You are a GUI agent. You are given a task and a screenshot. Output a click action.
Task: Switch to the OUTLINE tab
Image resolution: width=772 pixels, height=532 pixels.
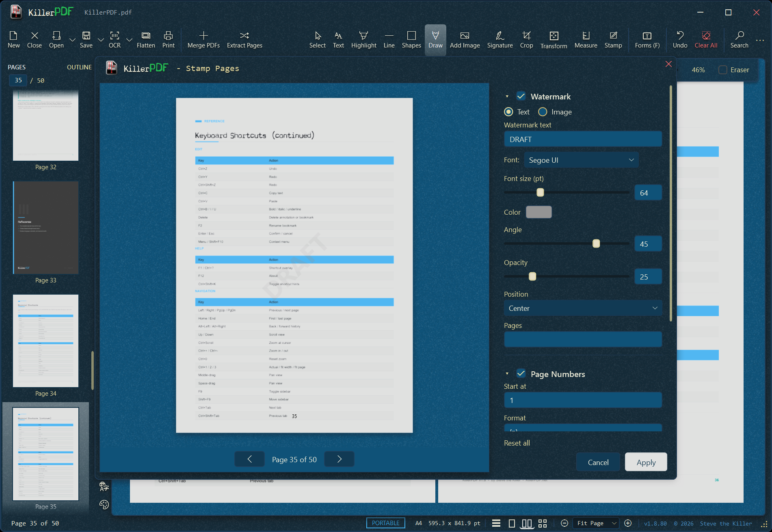click(x=79, y=67)
